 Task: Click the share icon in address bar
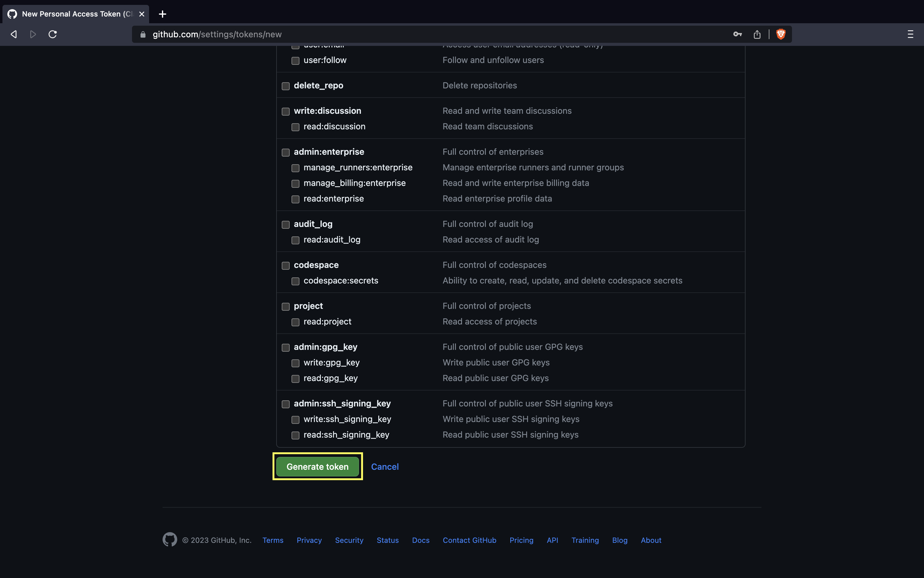click(757, 34)
